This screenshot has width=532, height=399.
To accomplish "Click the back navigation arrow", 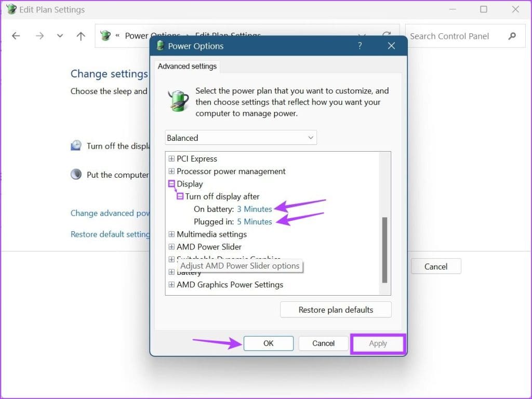I will pyautogui.click(x=16, y=35).
